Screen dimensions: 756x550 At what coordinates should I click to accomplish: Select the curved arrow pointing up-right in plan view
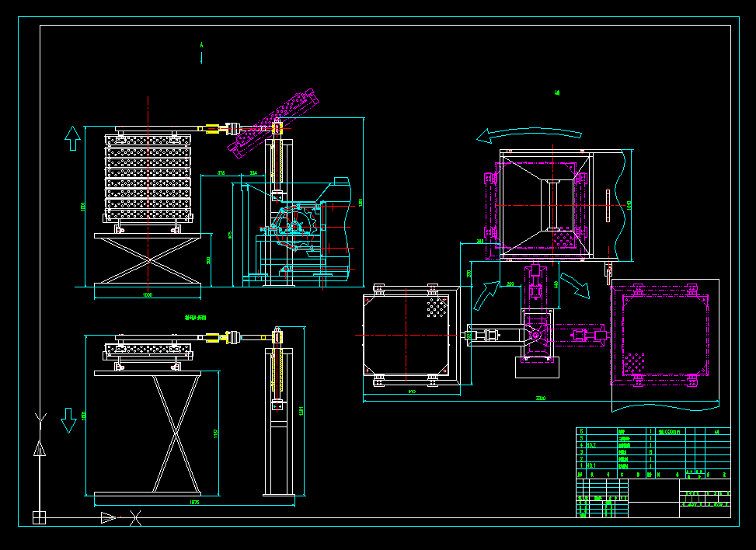click(x=486, y=295)
